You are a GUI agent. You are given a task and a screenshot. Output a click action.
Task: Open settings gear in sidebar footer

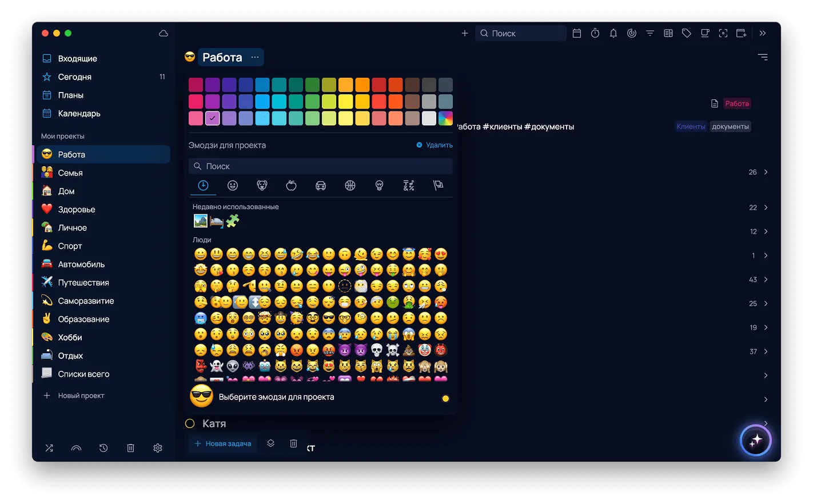click(158, 448)
